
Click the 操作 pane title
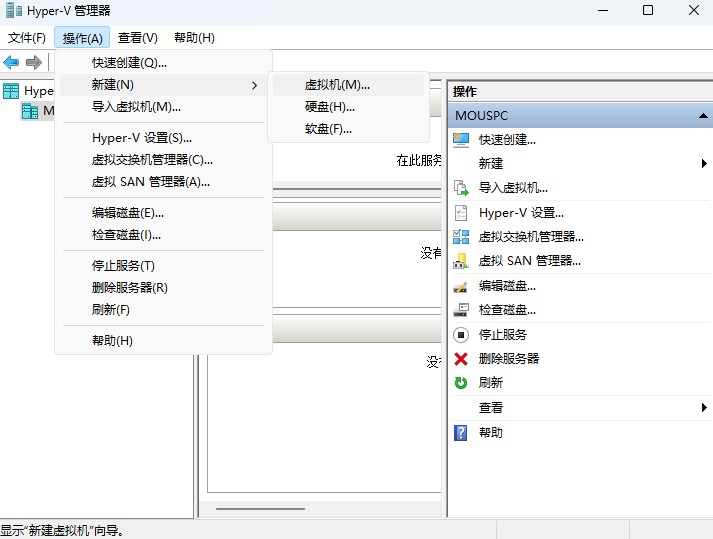[464, 91]
